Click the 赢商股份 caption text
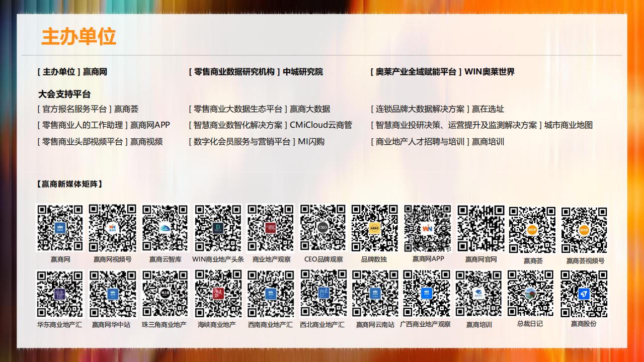 (584, 324)
